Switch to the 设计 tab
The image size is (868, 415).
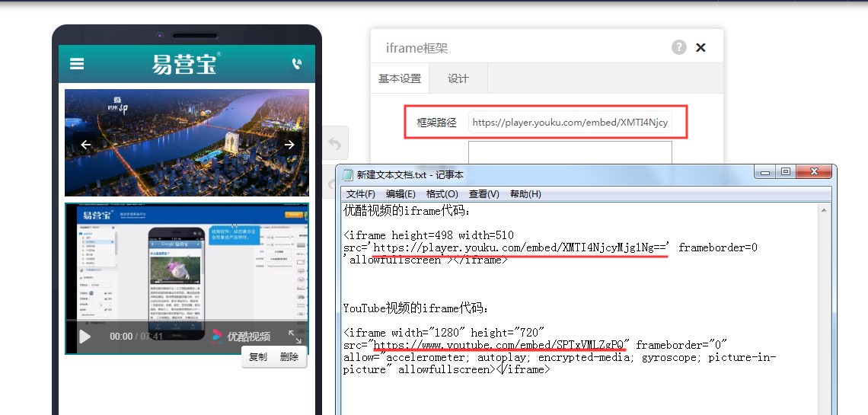[x=458, y=78]
